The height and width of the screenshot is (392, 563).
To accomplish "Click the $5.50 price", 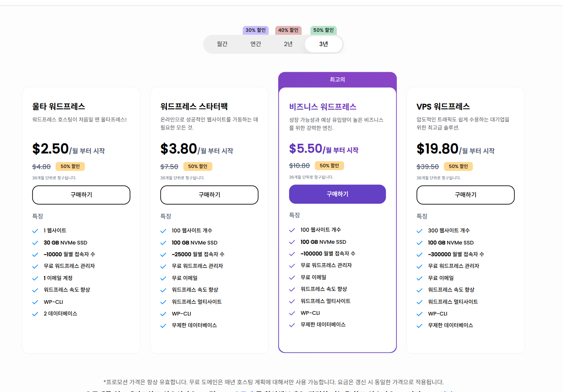I will click(x=306, y=148).
